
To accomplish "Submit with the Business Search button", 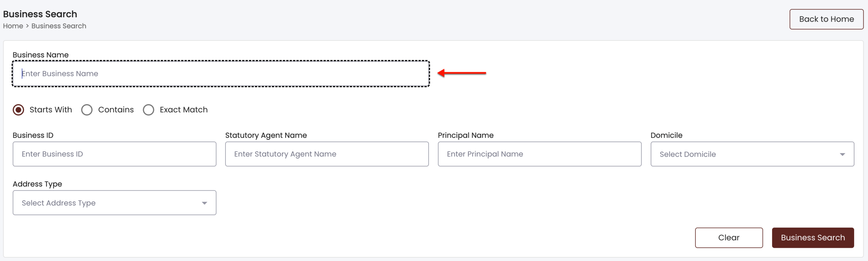I will click(813, 238).
